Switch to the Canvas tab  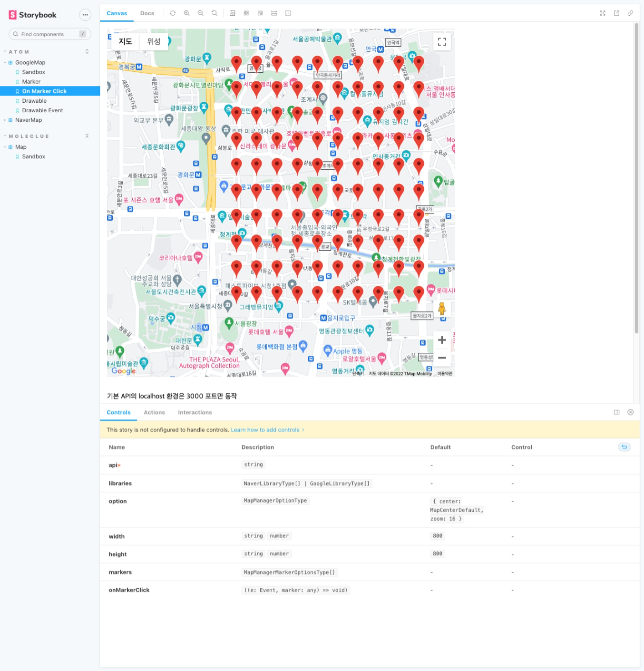coord(117,13)
